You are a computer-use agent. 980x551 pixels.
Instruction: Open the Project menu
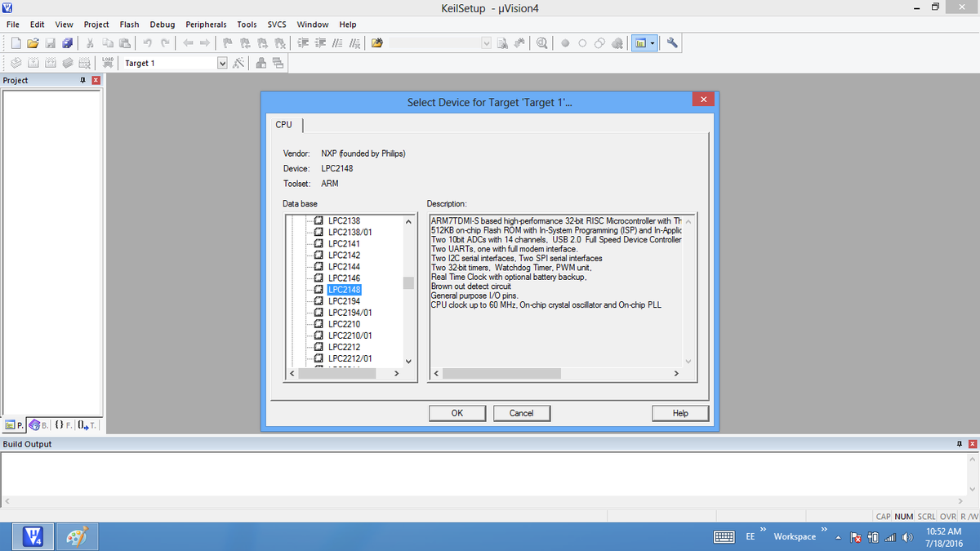(96, 24)
